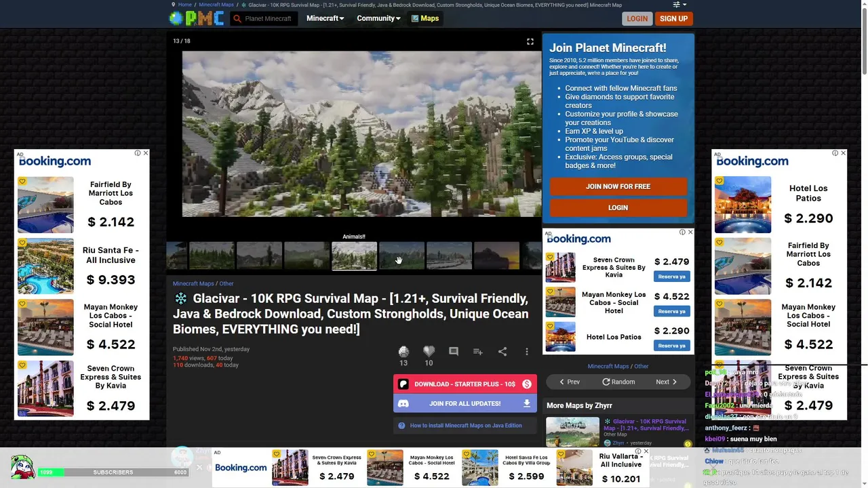Click Minecraft Maps link above map title

click(193, 283)
